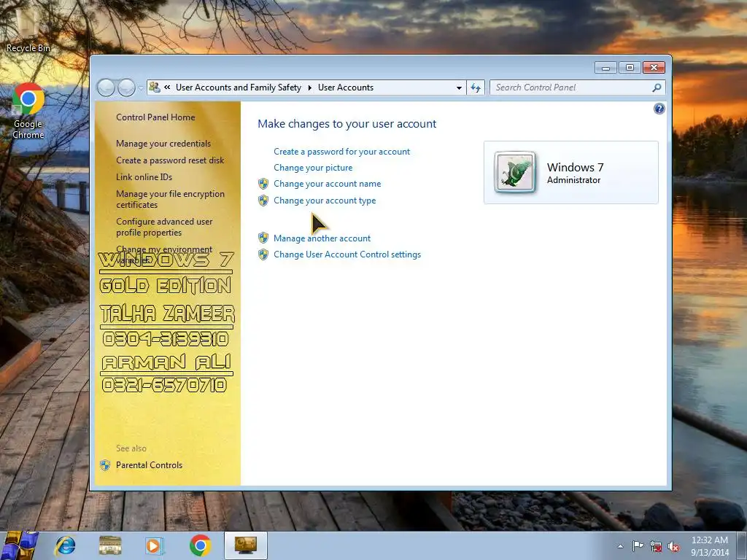747x560 pixels.
Task: Launch Windows Media Player from taskbar
Action: tap(155, 545)
